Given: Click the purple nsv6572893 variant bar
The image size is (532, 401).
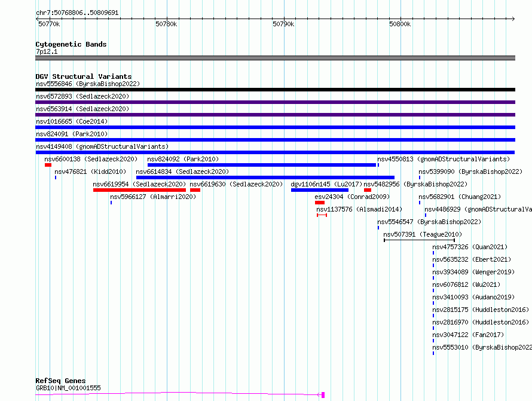Looking at the screenshot, I should (275, 102).
